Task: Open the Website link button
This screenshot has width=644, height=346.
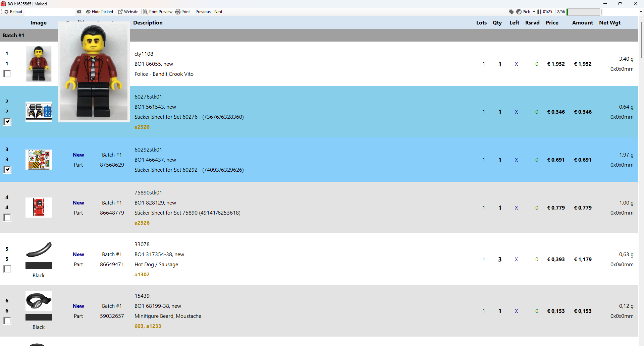Action: coord(128,12)
